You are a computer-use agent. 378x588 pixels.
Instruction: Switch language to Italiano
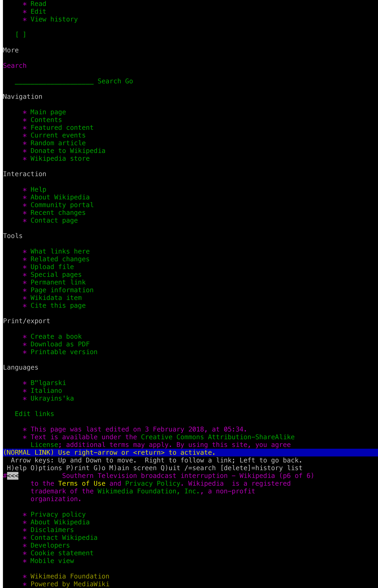[46, 391]
